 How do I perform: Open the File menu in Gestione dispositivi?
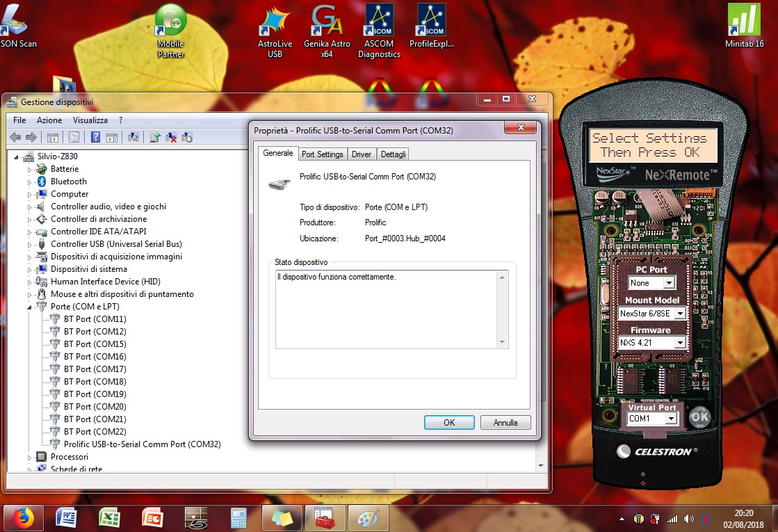click(x=19, y=120)
